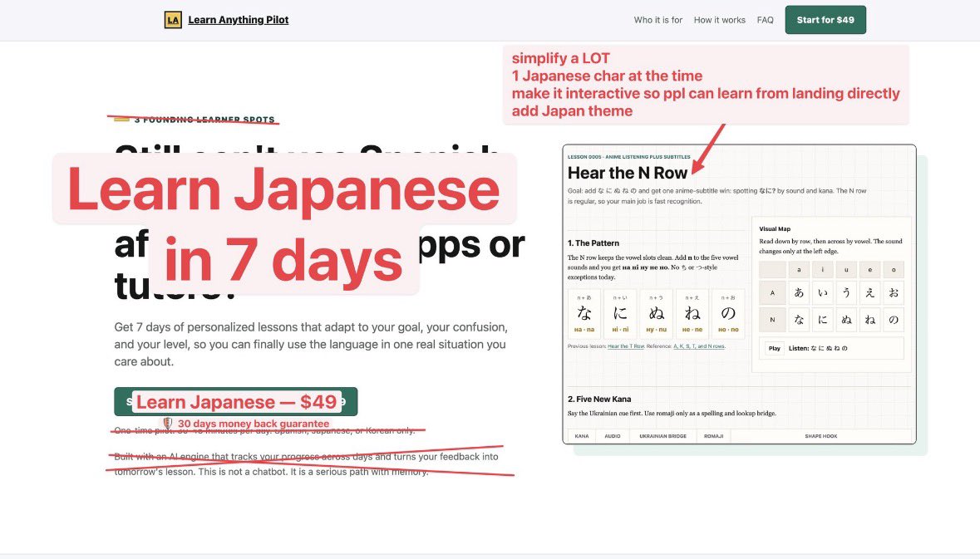
Task: Click the LA logo icon in header
Action: click(x=173, y=20)
